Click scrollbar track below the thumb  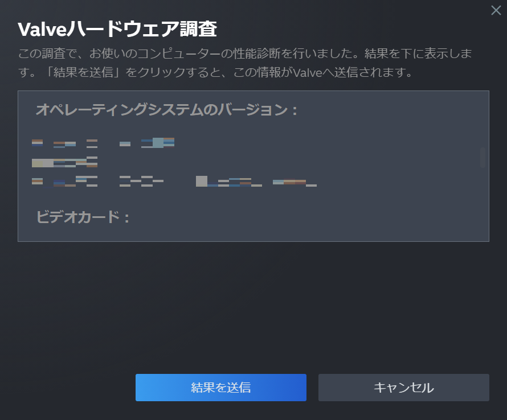tap(483, 204)
